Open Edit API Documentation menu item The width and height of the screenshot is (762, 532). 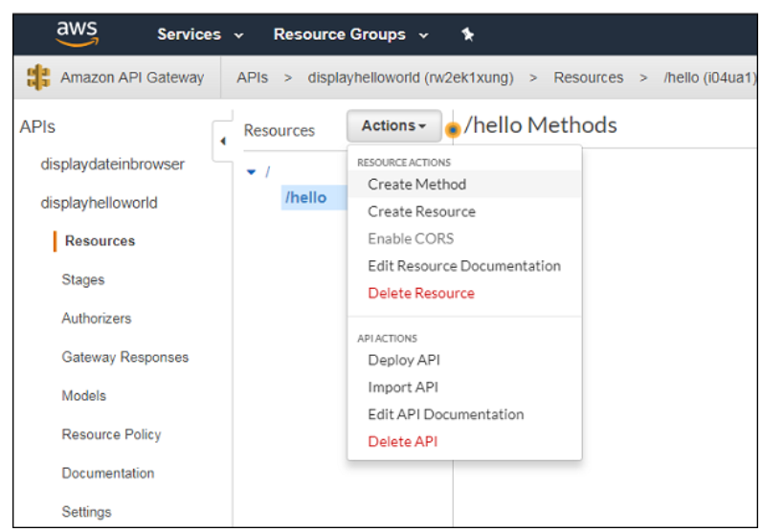point(445,414)
